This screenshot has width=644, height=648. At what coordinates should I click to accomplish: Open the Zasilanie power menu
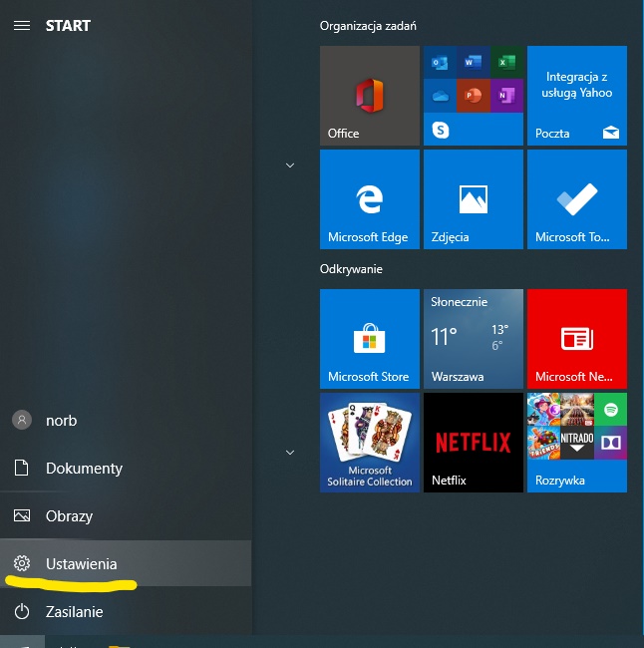click(126, 612)
